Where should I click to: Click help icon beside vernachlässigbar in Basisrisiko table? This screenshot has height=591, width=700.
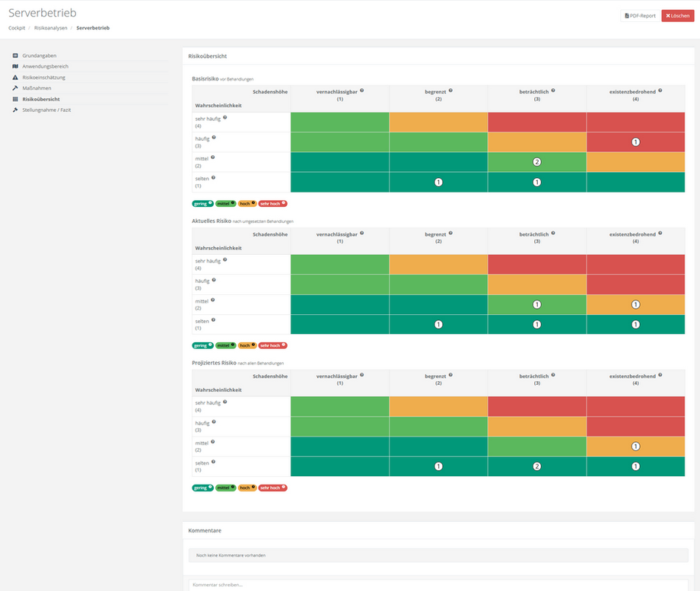tap(361, 91)
